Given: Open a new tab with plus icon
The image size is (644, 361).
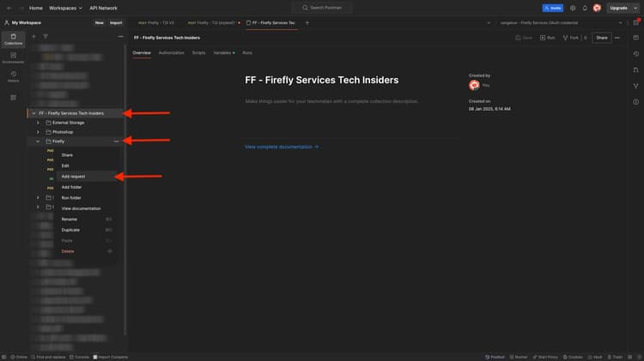Looking at the screenshot, I should click(x=307, y=23).
